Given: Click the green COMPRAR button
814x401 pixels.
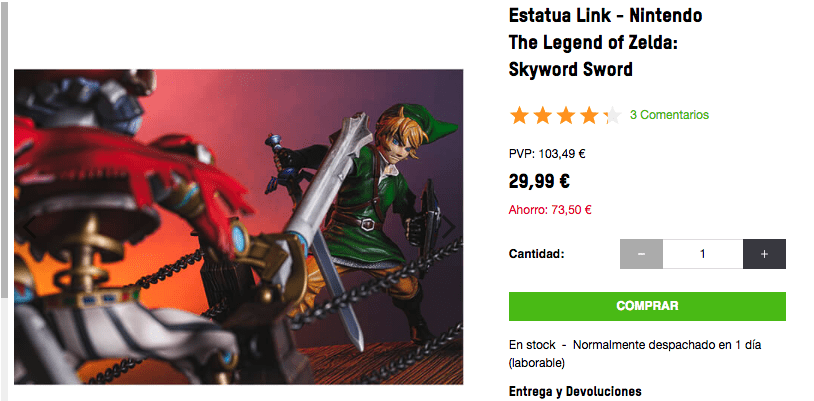Looking at the screenshot, I should coord(647,306).
